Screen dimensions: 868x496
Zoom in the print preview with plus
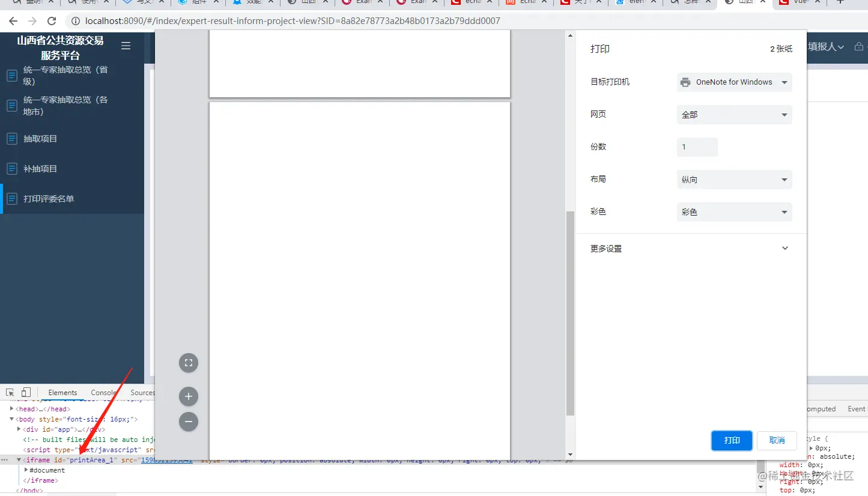point(189,396)
